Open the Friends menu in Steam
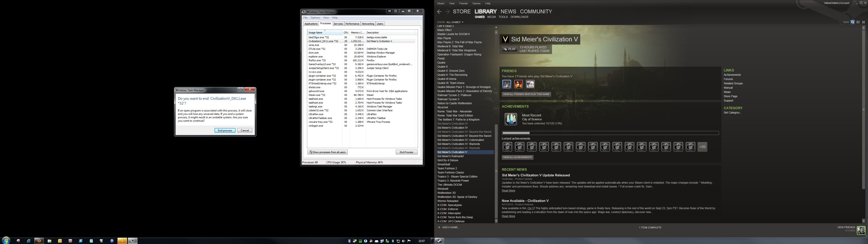868x244 pixels. pyautogui.click(x=463, y=3)
